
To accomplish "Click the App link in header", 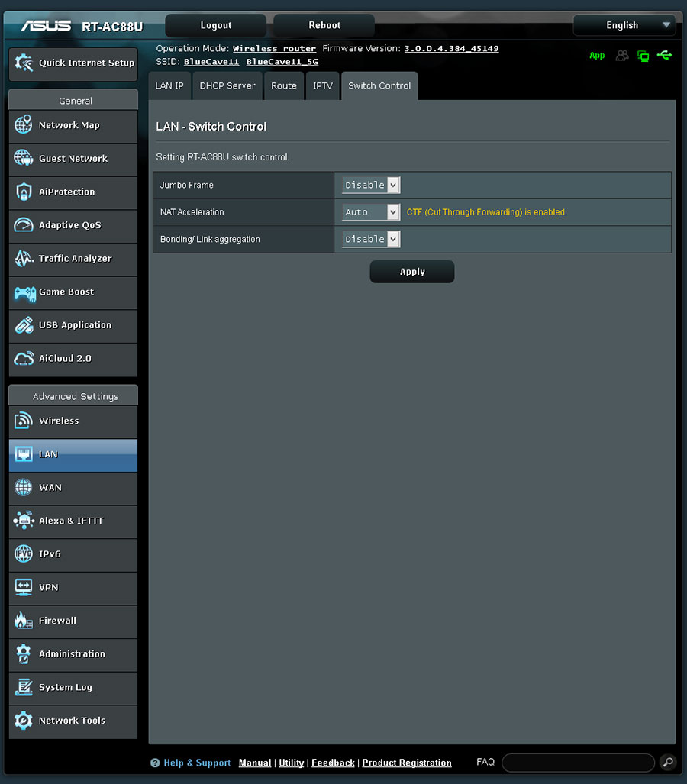I will pyautogui.click(x=597, y=56).
